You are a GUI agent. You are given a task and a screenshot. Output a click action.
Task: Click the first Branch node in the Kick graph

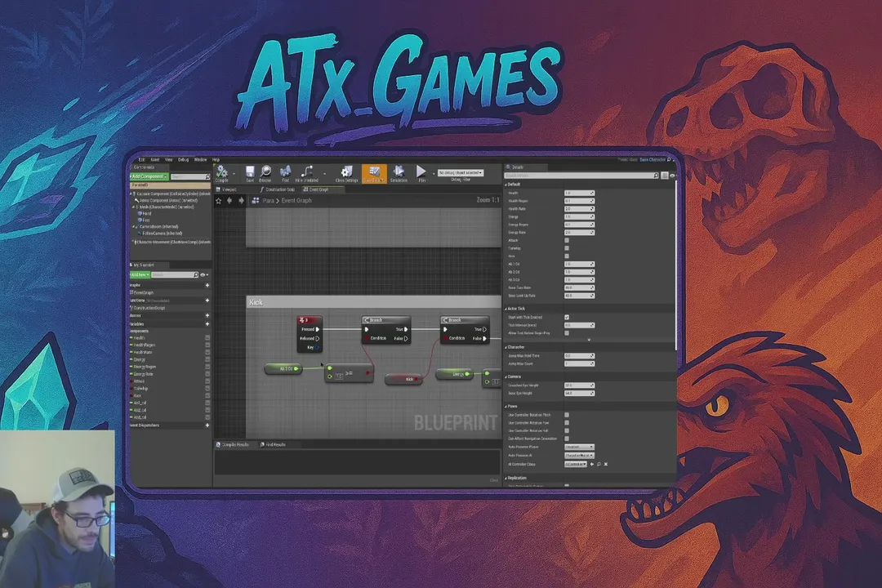[385, 330]
